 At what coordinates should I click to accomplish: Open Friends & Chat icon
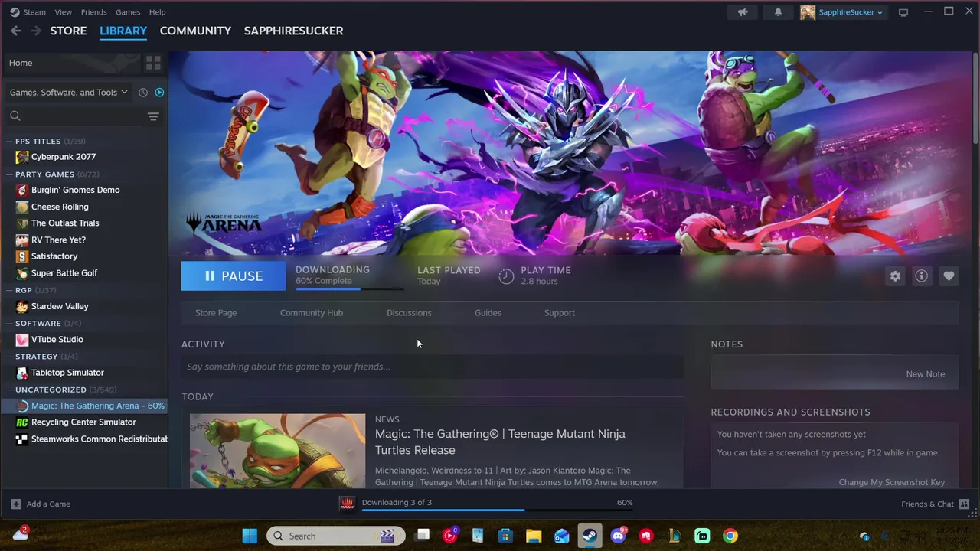(x=964, y=504)
